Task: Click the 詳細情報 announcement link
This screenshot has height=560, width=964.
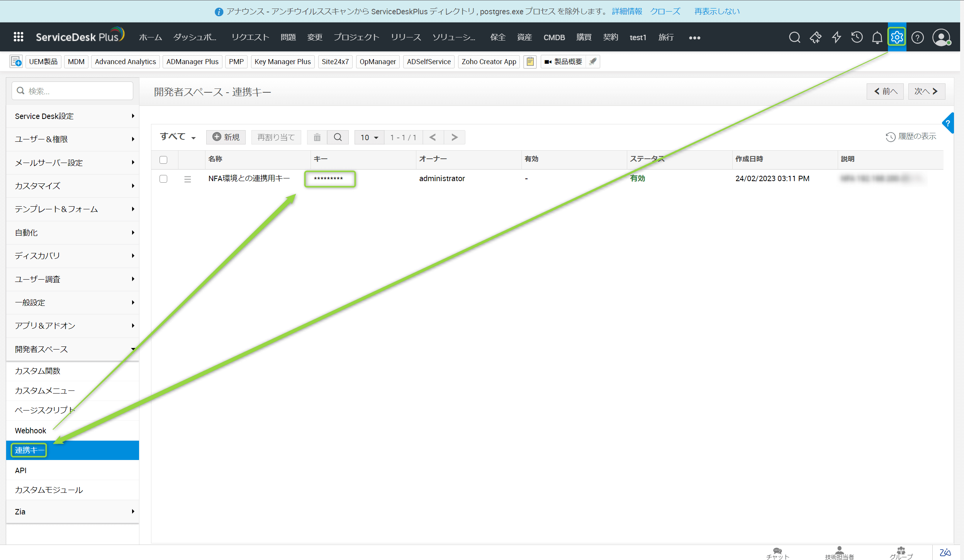Action: tap(626, 11)
